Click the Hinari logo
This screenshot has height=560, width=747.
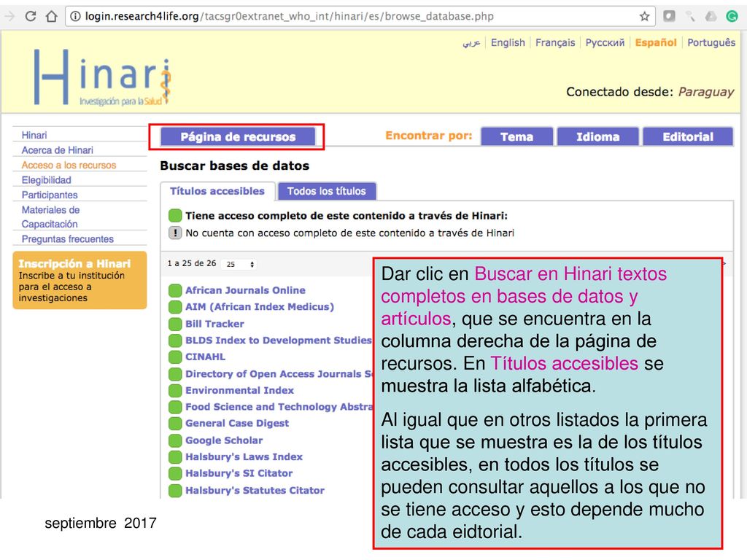pos(102,77)
